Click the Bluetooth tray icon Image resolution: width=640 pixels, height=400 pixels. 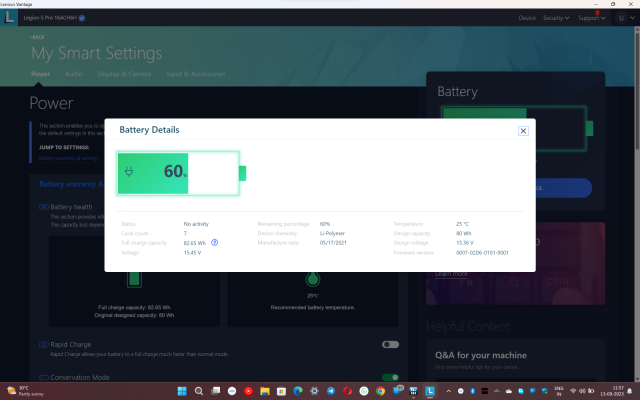[x=473, y=391]
